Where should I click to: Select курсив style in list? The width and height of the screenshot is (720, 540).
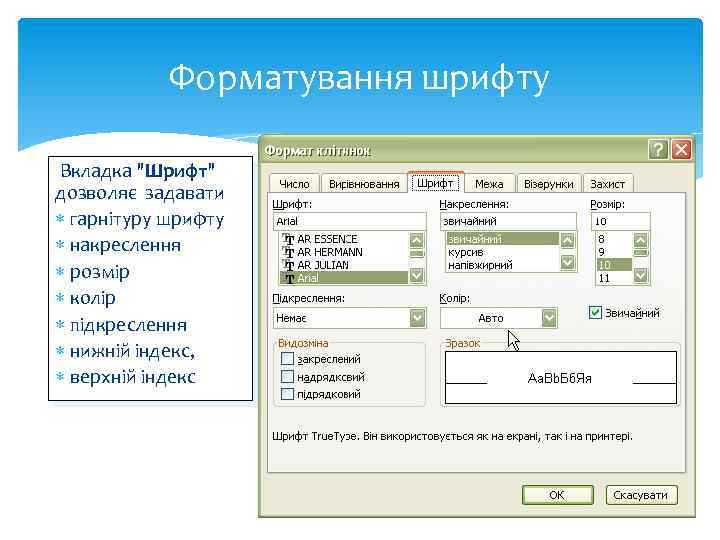pyautogui.click(x=503, y=252)
